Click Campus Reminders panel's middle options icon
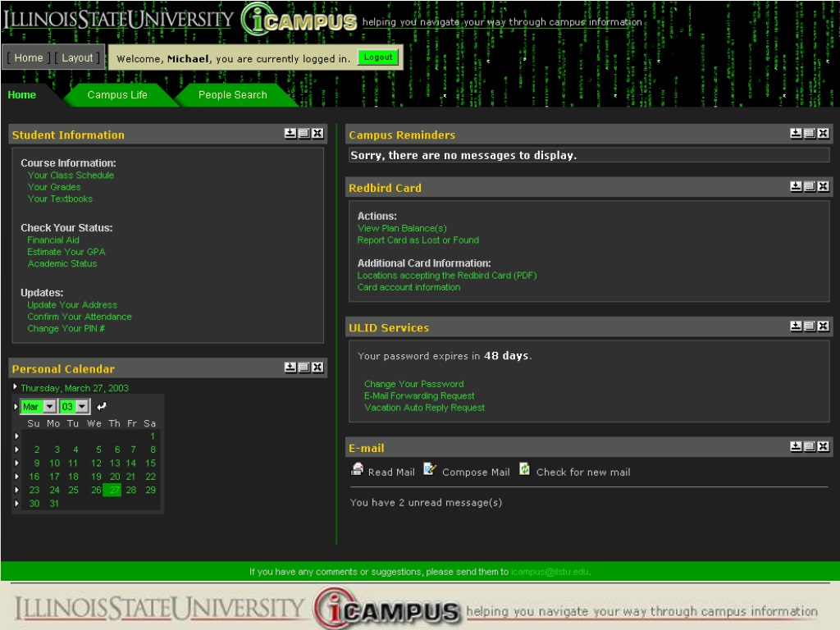The image size is (840, 630). point(810,134)
